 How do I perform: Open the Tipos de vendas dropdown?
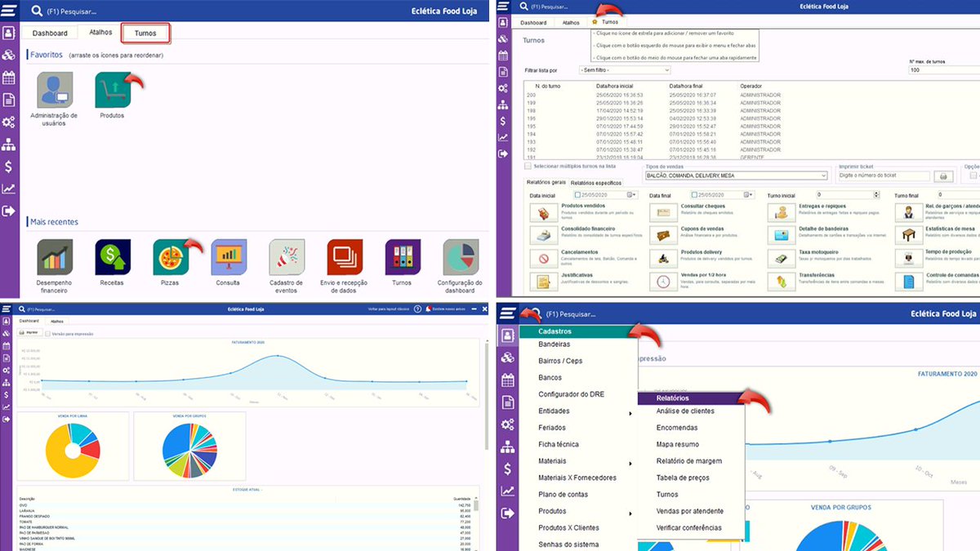(x=737, y=176)
